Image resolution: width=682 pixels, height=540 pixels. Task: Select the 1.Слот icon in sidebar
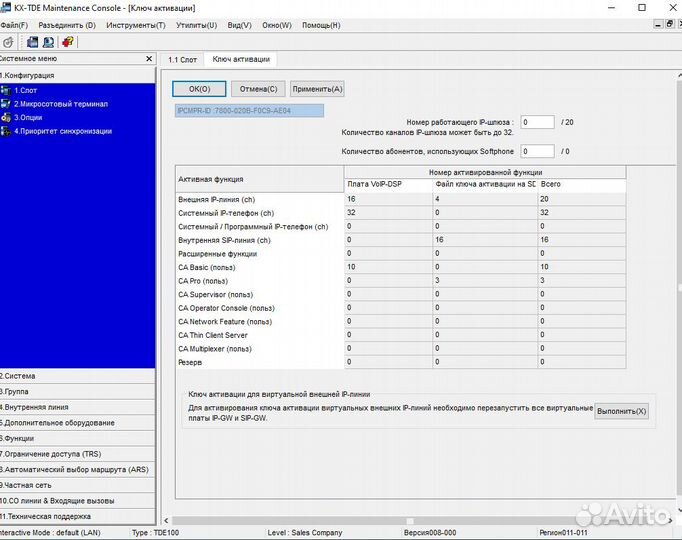[x=7, y=90]
